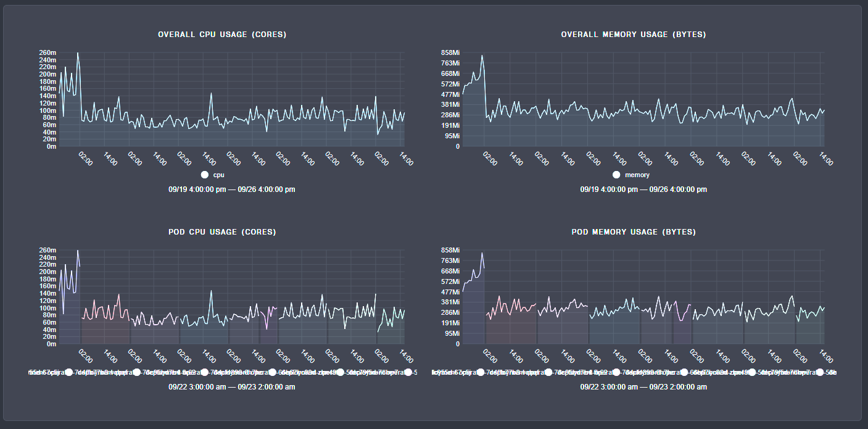This screenshot has height=429, width=868.
Task: Toggle the first pod in Pod CPU legend
Action: [69, 372]
